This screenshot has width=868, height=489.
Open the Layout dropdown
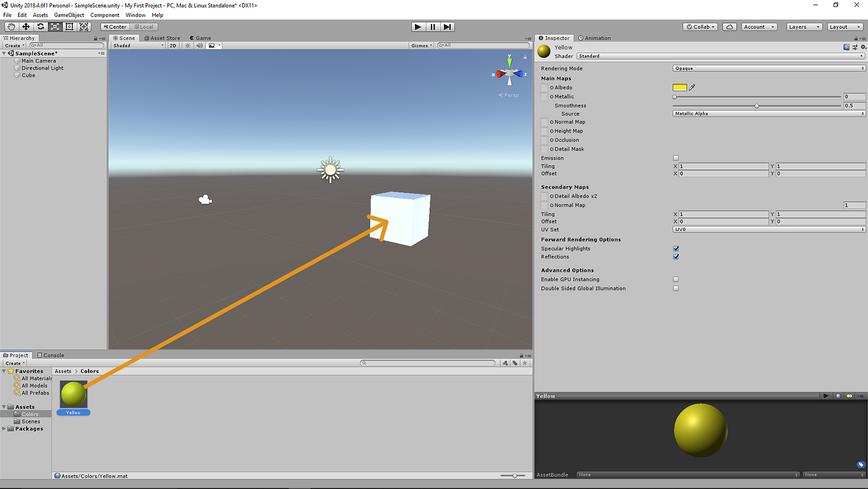pos(845,27)
